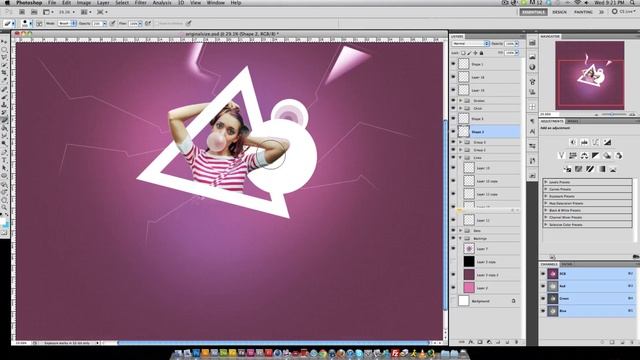
Task: Add a Curves adjustment
Action: coord(596,142)
